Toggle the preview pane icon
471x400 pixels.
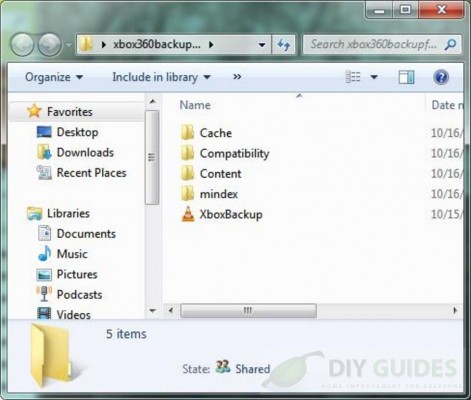point(406,77)
